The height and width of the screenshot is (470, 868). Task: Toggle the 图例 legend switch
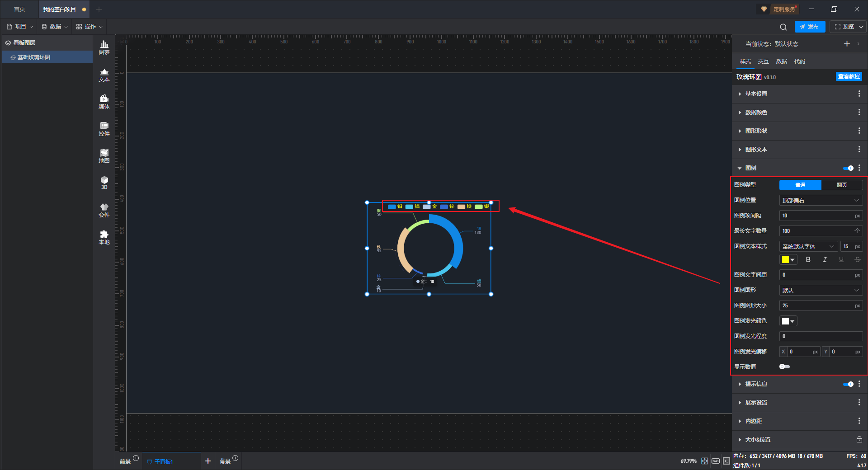(x=848, y=168)
